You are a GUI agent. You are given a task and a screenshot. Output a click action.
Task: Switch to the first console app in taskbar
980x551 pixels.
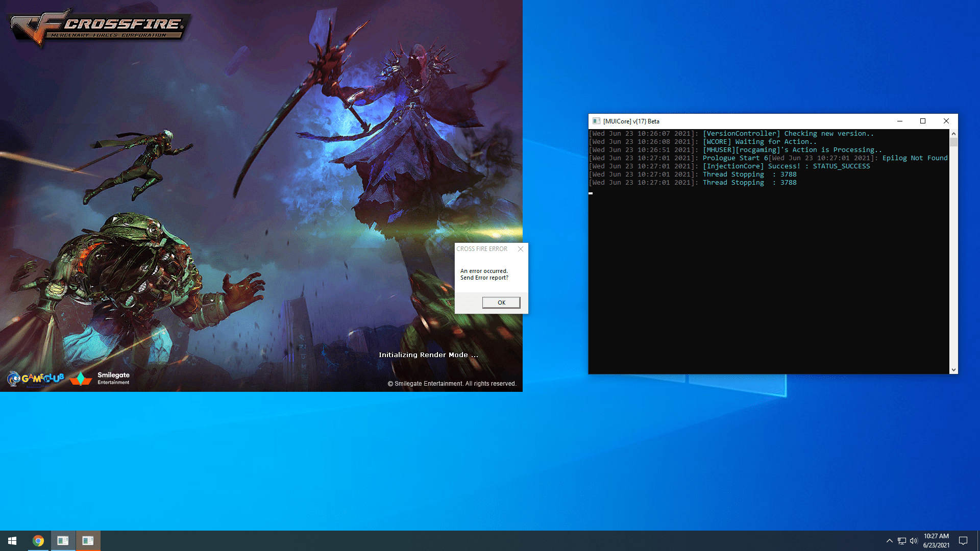coord(63,541)
